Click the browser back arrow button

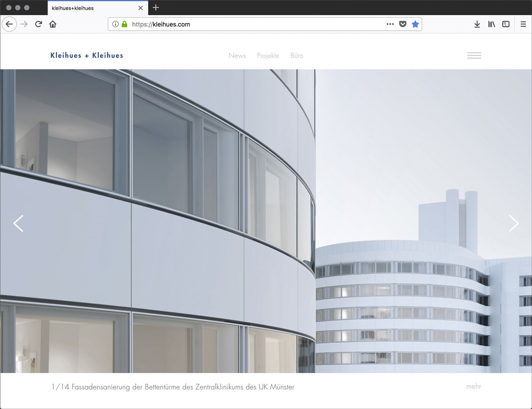[9, 24]
